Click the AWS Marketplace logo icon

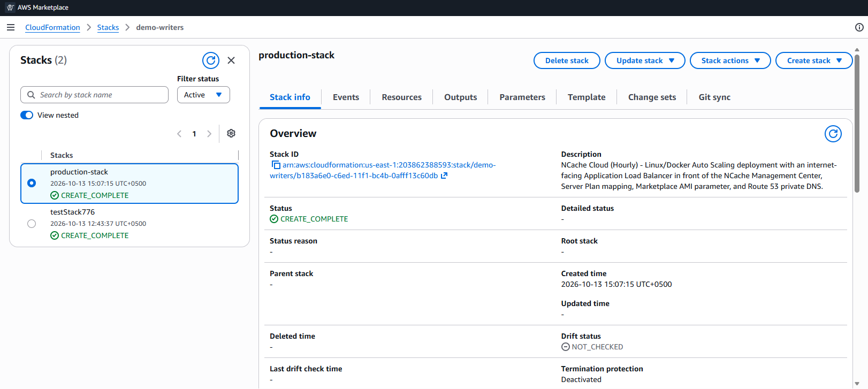tap(10, 7)
